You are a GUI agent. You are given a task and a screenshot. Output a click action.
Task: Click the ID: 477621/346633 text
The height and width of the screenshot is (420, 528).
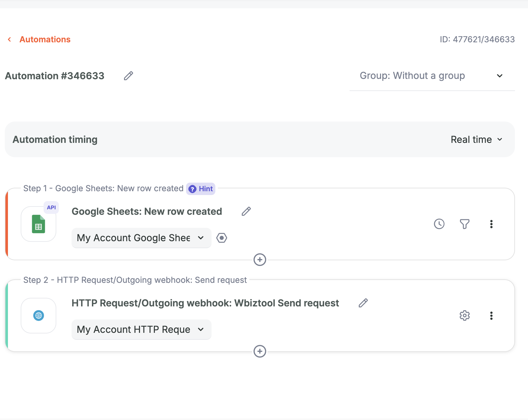tap(477, 39)
